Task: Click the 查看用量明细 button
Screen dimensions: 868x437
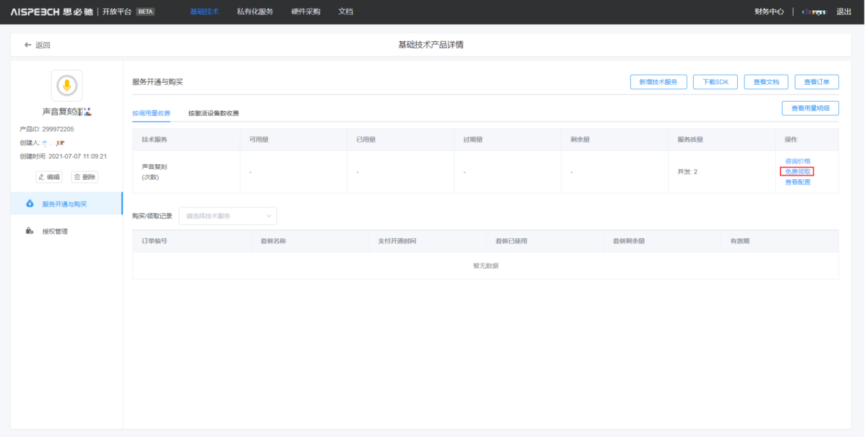Action: coord(810,109)
